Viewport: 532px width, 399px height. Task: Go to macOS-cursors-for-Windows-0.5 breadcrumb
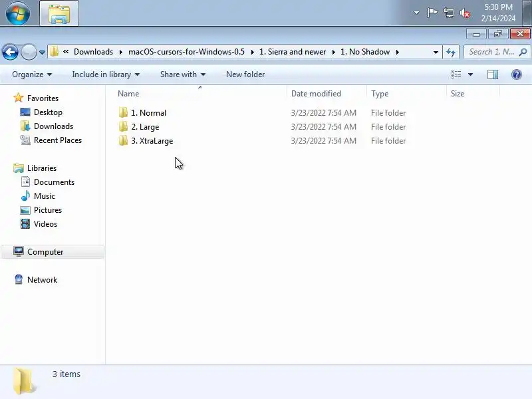pos(186,52)
